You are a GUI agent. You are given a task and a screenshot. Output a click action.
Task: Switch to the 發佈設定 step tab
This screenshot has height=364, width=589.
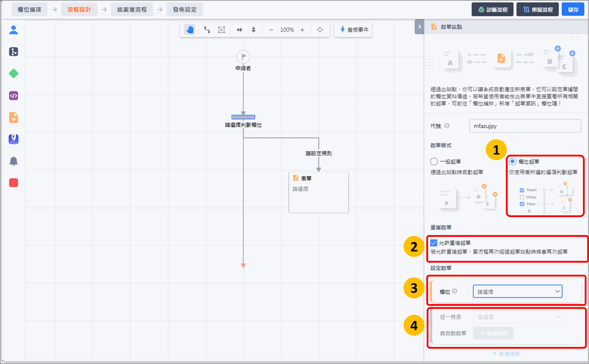[x=185, y=10]
